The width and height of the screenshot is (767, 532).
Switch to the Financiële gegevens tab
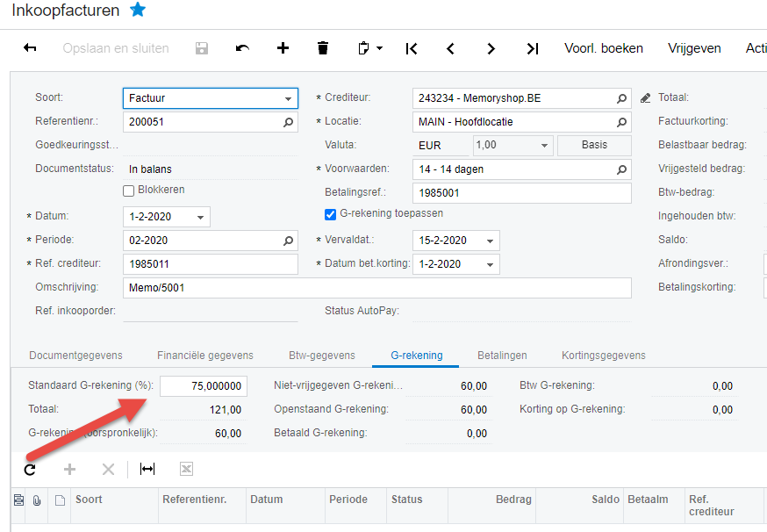(x=205, y=356)
